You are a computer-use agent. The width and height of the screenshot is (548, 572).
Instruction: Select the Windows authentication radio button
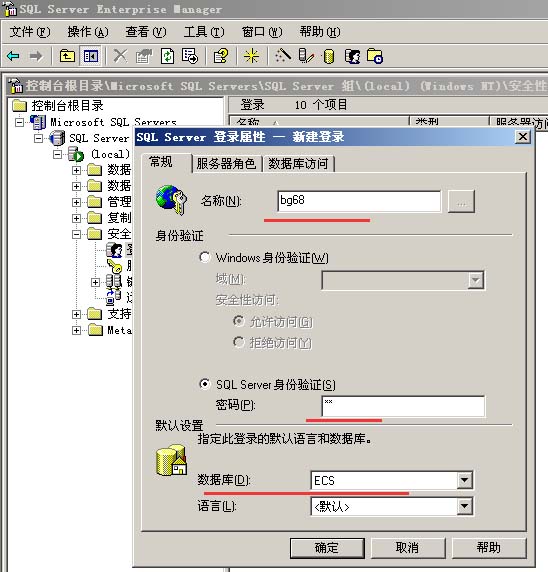click(205, 257)
